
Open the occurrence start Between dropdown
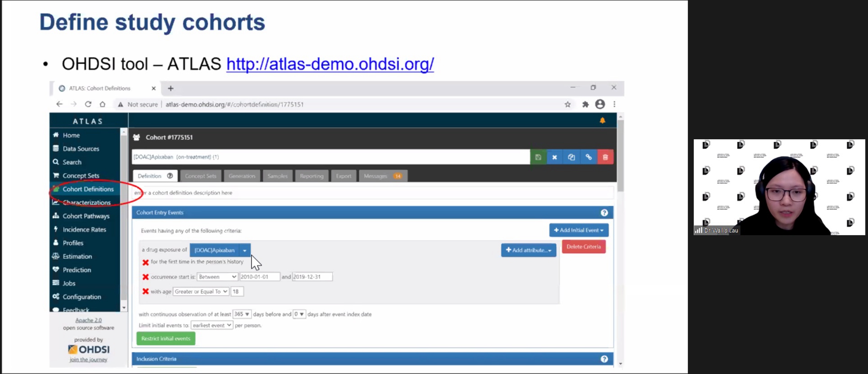click(217, 277)
